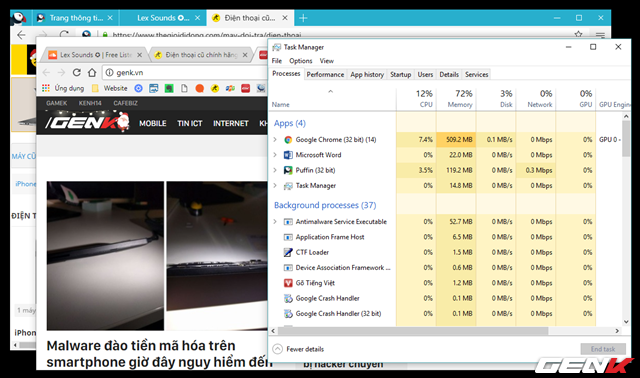Click the Google Crash Handler icon

tap(288, 298)
